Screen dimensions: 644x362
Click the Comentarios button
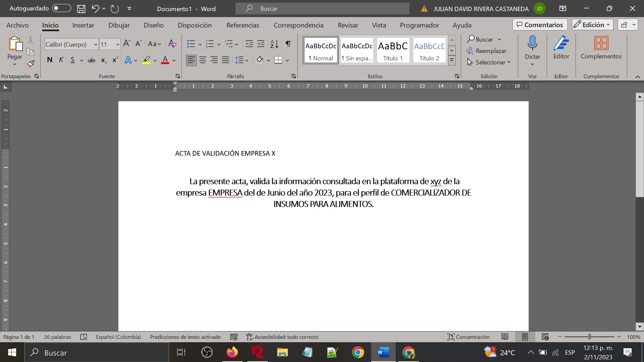click(540, 25)
